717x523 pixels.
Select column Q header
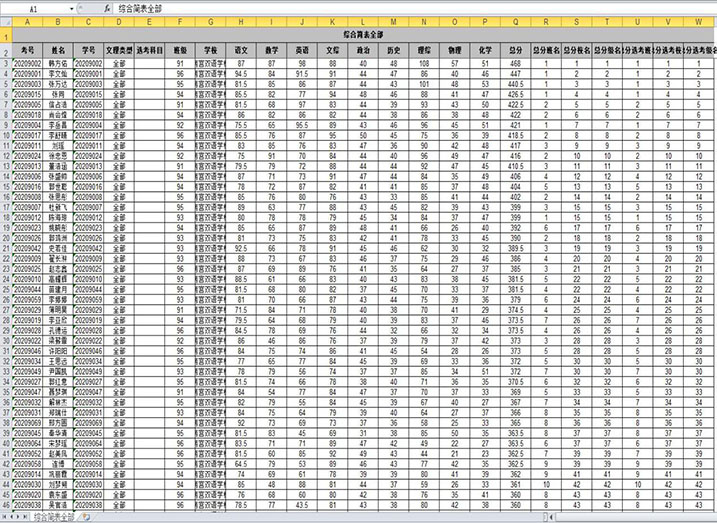click(x=515, y=20)
